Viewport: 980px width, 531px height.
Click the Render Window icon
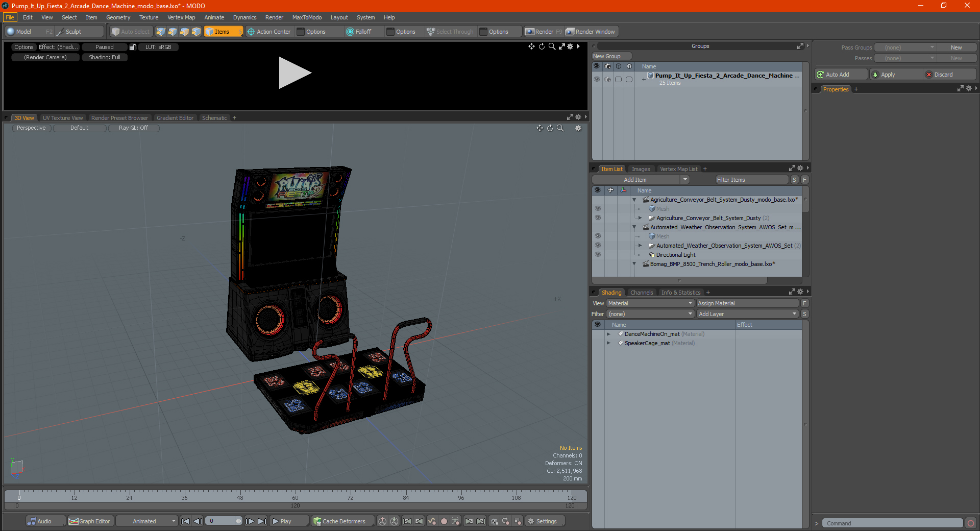click(x=570, y=32)
